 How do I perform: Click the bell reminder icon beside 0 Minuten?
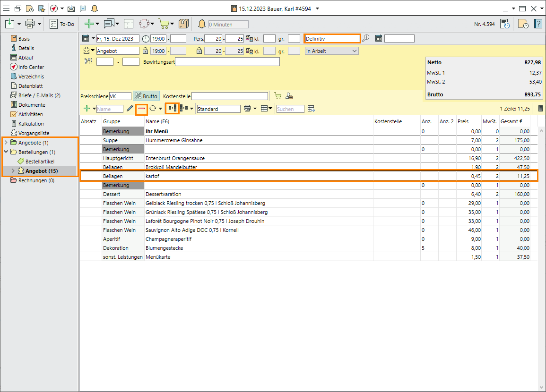[202, 24]
